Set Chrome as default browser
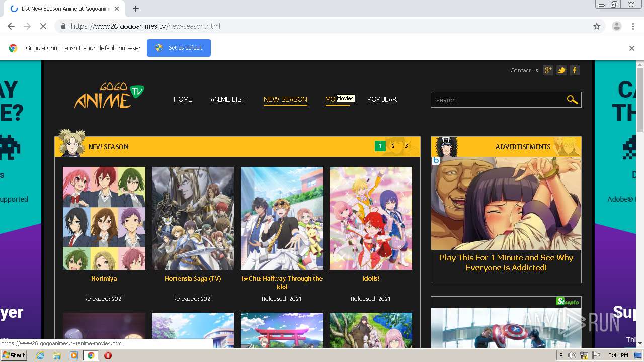This screenshot has width=644, height=362. point(179,48)
